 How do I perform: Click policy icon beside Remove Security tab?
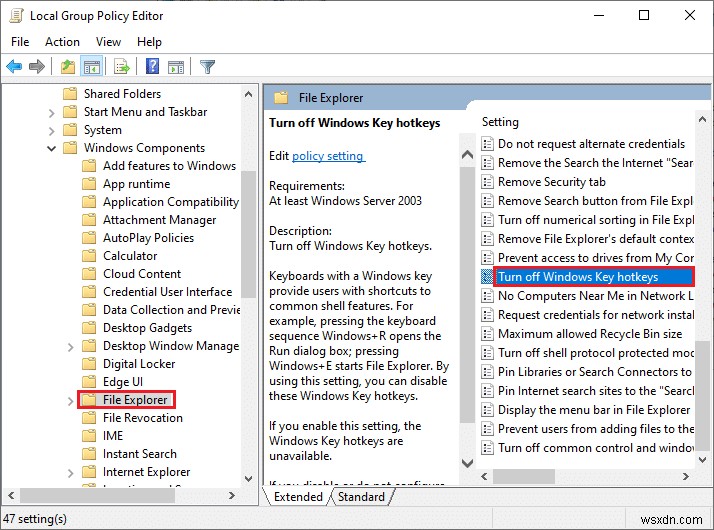[x=487, y=182]
